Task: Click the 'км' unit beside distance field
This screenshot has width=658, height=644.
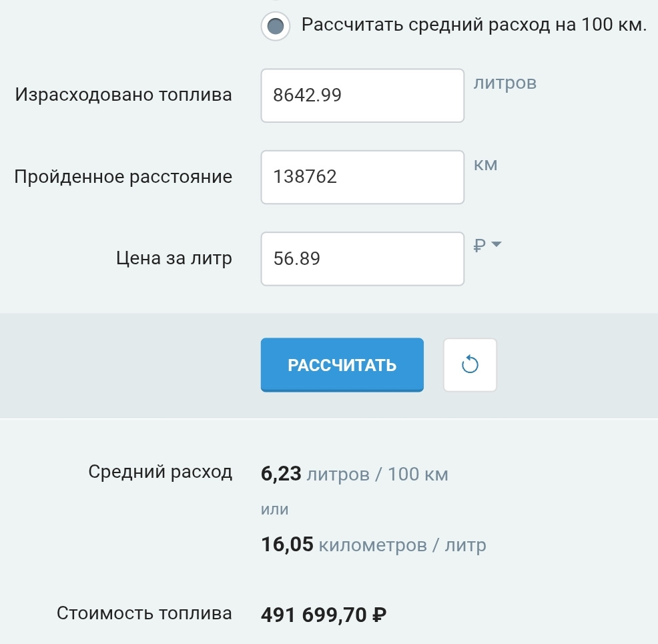Action: [x=485, y=165]
